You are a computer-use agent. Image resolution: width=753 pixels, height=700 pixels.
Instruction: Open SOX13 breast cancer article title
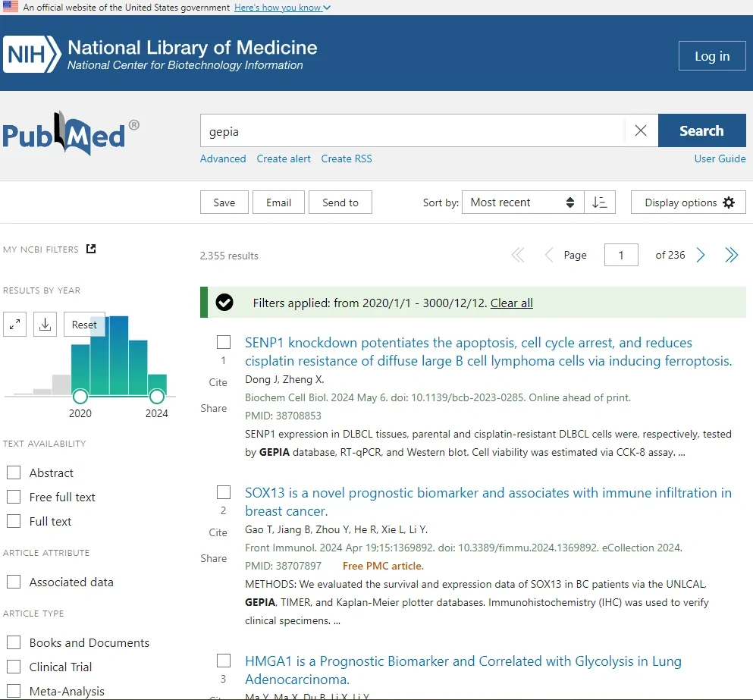[x=488, y=501]
